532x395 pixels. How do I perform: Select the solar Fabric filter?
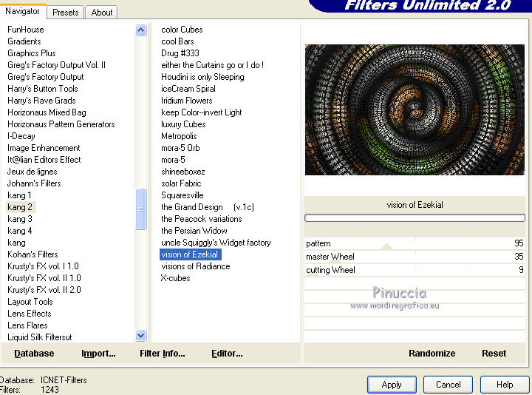coord(181,183)
